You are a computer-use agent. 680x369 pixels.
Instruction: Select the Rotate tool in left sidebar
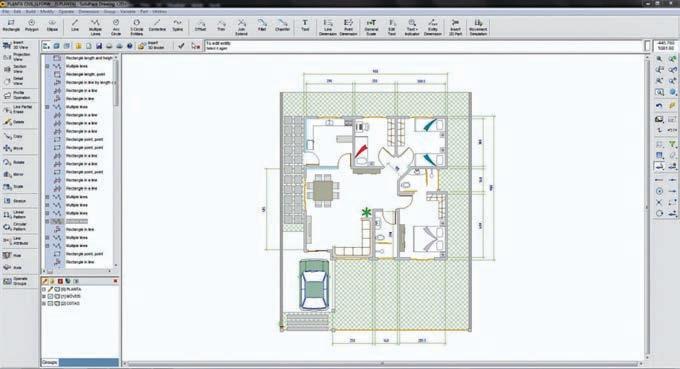point(14,162)
